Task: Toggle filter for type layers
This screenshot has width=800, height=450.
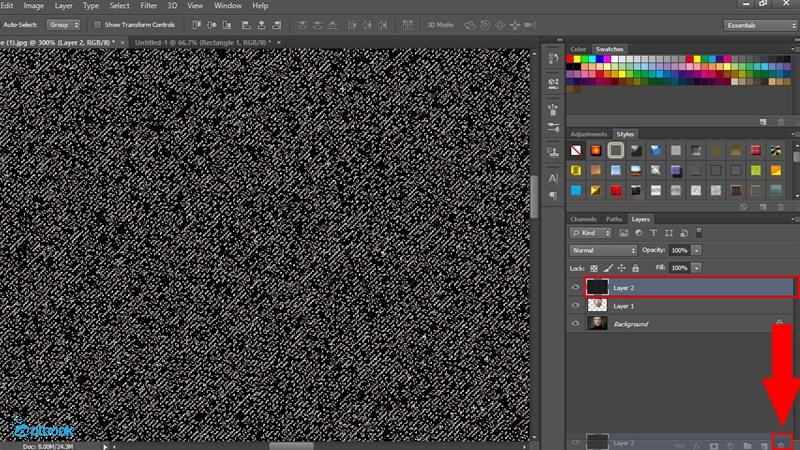Action: (654, 233)
